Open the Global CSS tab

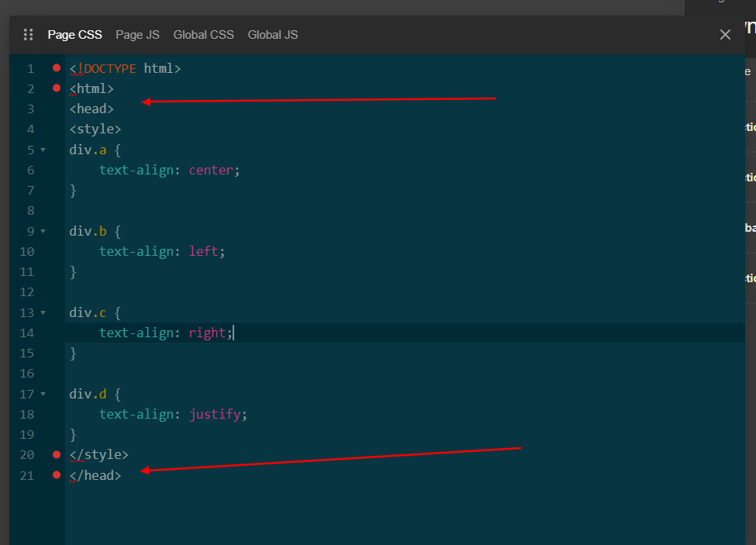click(203, 35)
